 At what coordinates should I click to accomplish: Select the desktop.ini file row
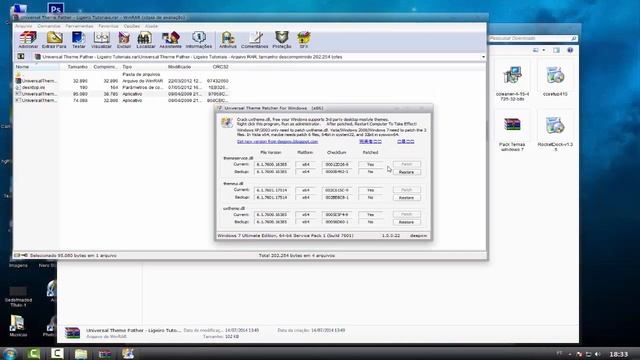click(122, 87)
